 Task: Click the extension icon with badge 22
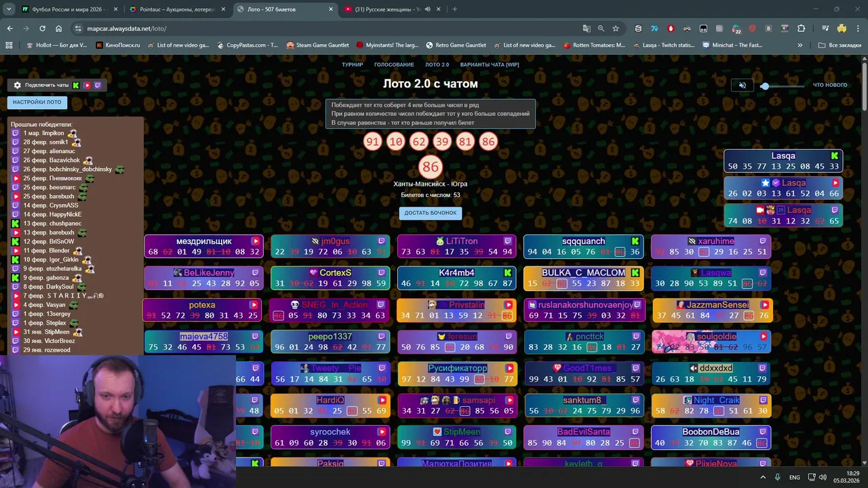pyautogui.click(x=736, y=29)
